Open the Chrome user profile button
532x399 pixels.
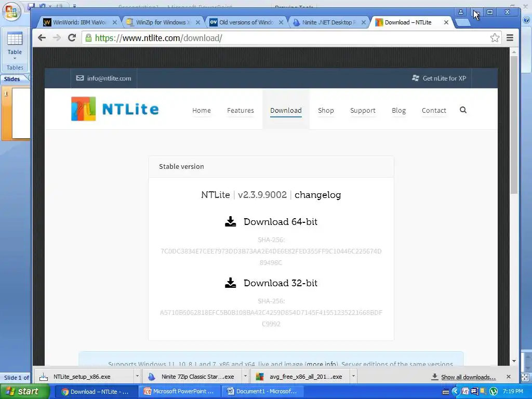(461, 12)
